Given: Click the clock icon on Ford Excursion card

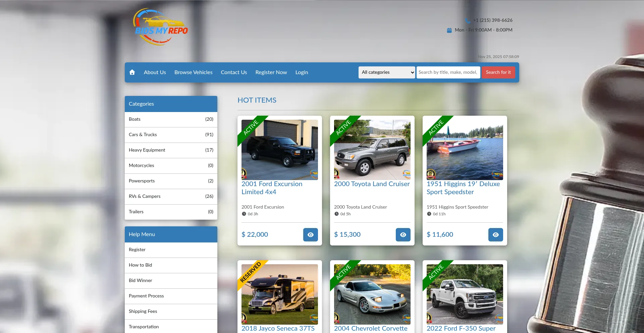Looking at the screenshot, I should pyautogui.click(x=244, y=214).
